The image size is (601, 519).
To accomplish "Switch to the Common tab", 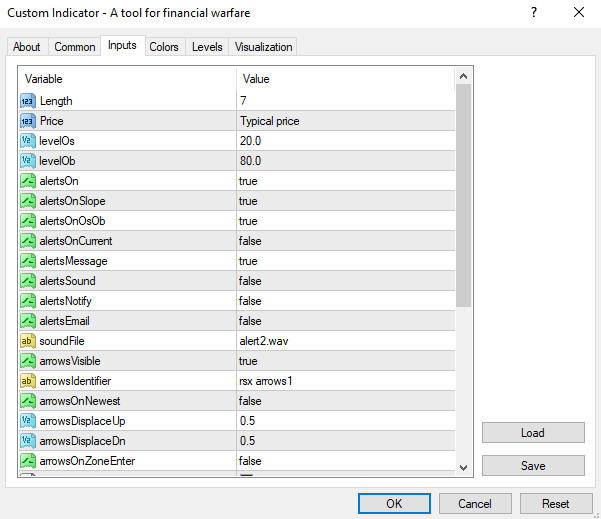I will click(75, 47).
